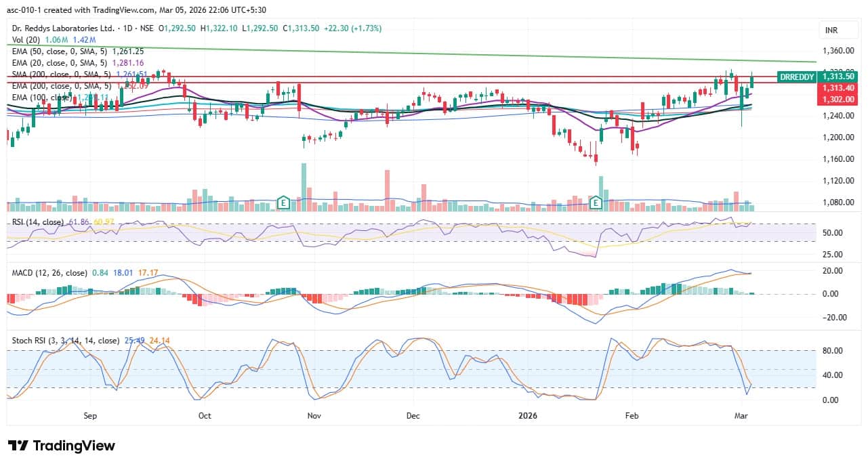Click the Sep label on time axis
This screenshot has width=868, height=466.
click(91, 415)
